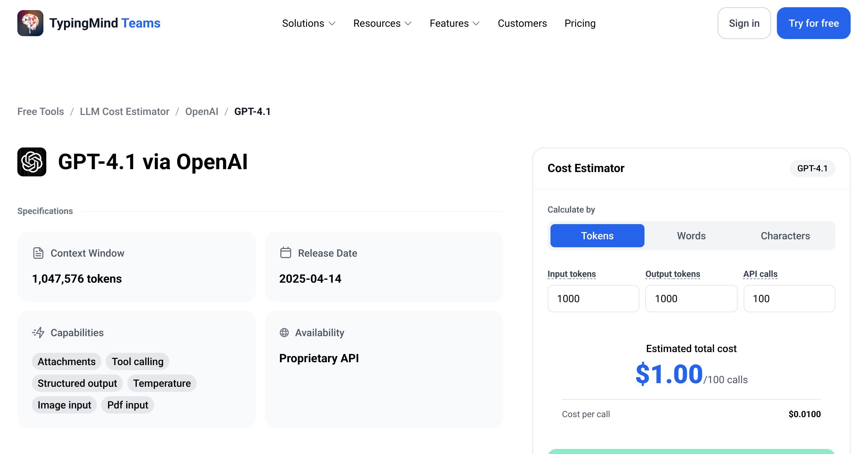
Task: Switch to the Characters calculation tab
Action: click(786, 236)
